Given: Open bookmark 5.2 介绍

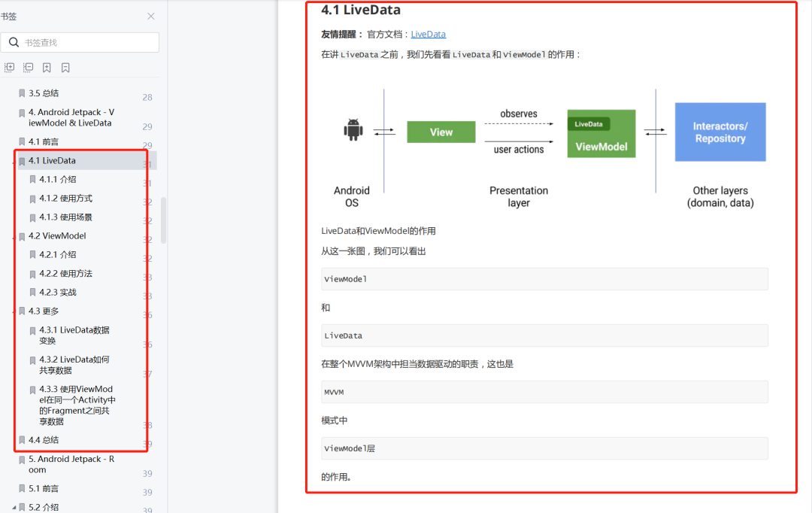Looking at the screenshot, I should coord(44,507).
